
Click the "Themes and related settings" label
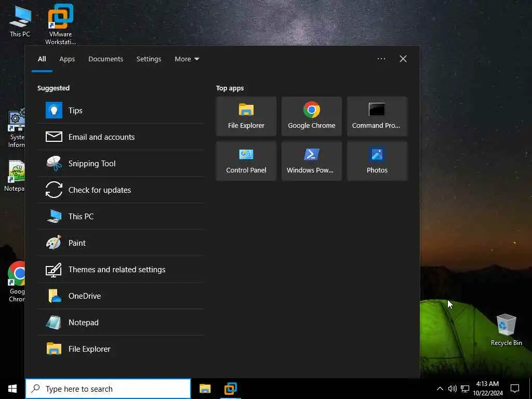coord(117,270)
